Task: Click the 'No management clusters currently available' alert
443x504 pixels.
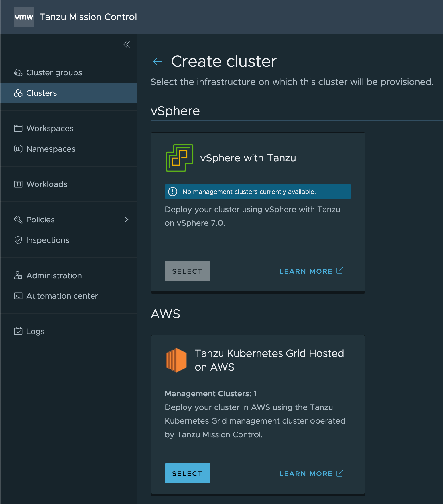Action: coord(258,192)
